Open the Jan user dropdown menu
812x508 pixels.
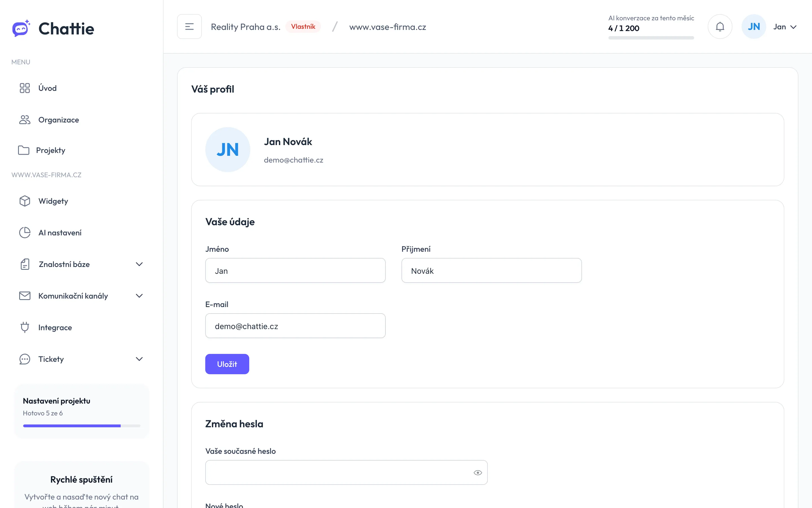pos(785,27)
